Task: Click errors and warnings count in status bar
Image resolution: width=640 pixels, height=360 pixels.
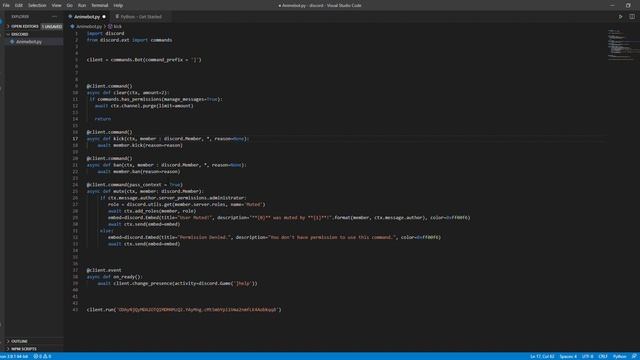Action: (42, 356)
